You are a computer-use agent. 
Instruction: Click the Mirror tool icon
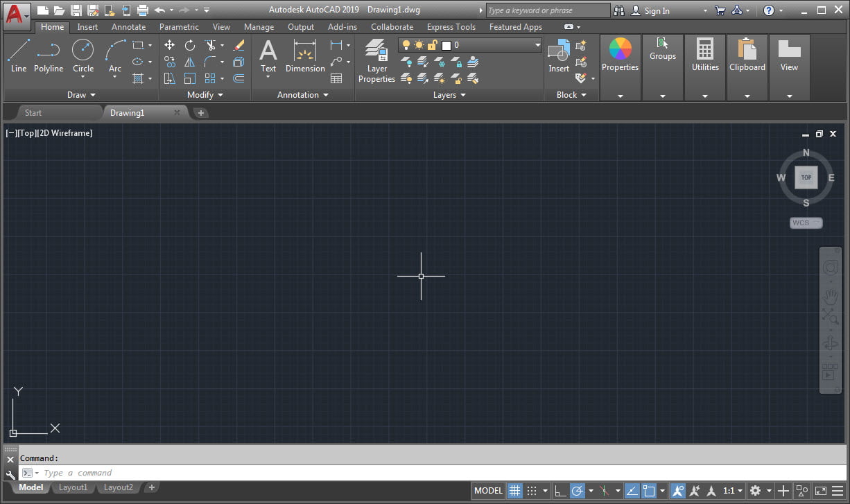point(189,62)
